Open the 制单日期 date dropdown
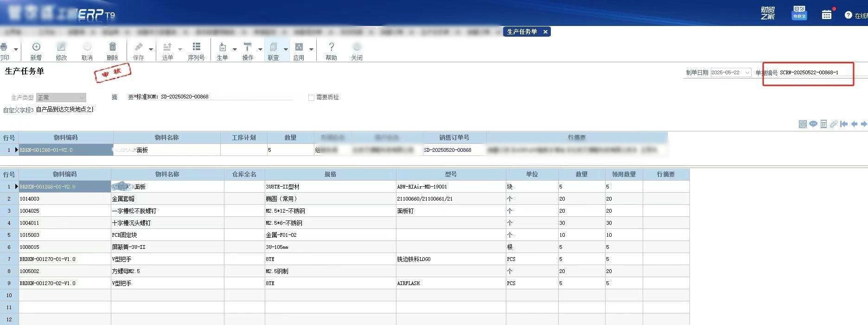The height and width of the screenshot is (325, 868). (x=747, y=72)
